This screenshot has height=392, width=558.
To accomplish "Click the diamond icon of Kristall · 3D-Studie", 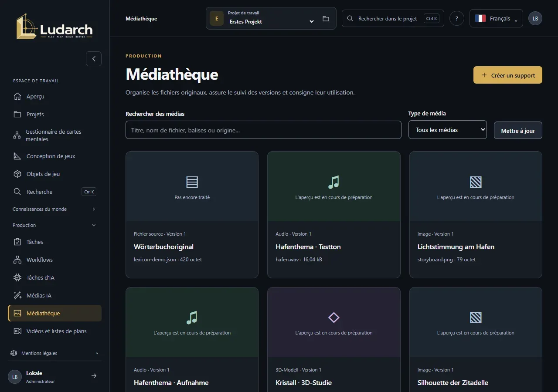I will [333, 318].
